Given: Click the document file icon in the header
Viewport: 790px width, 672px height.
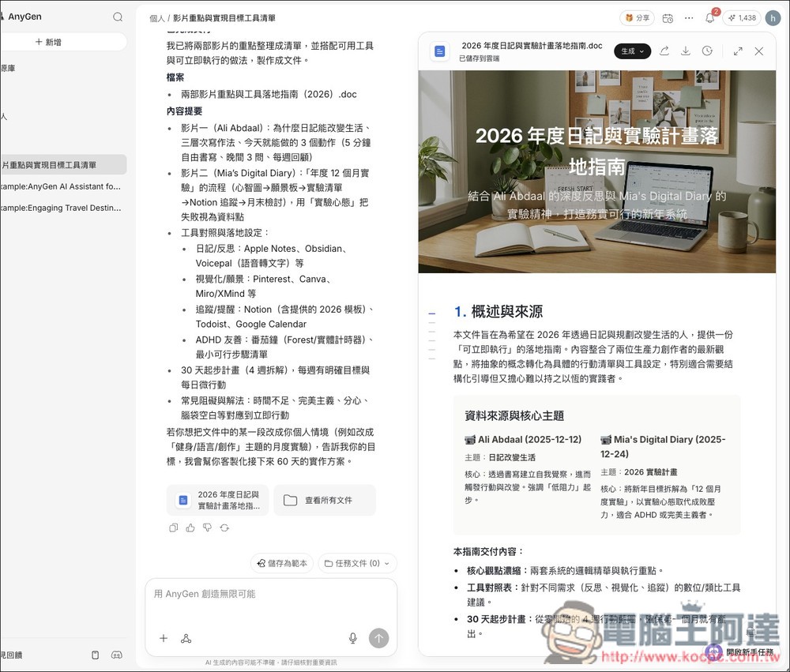Looking at the screenshot, I should point(440,51).
